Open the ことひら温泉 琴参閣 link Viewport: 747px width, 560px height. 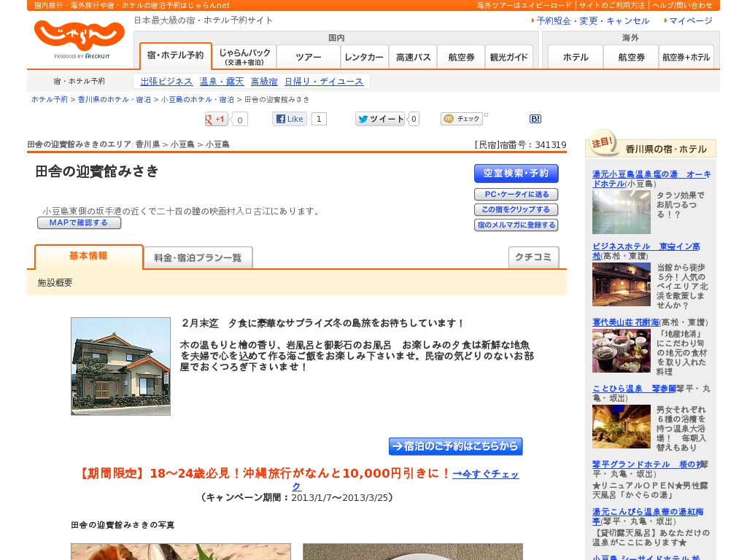(634, 389)
